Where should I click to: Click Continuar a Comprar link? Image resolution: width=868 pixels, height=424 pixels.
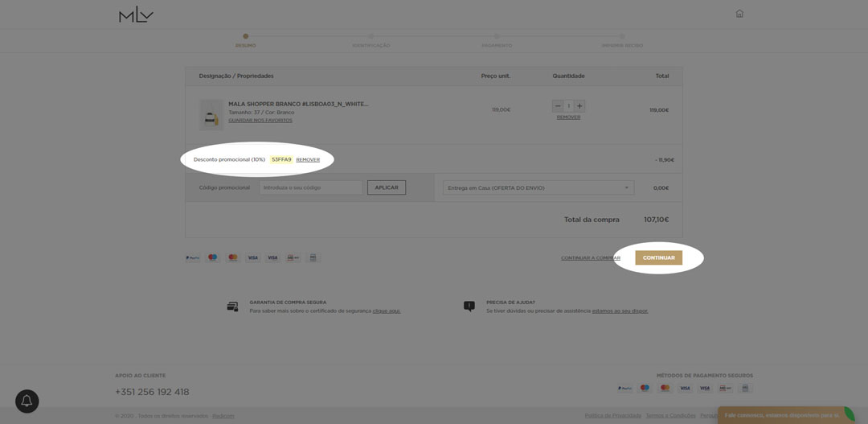coord(590,258)
